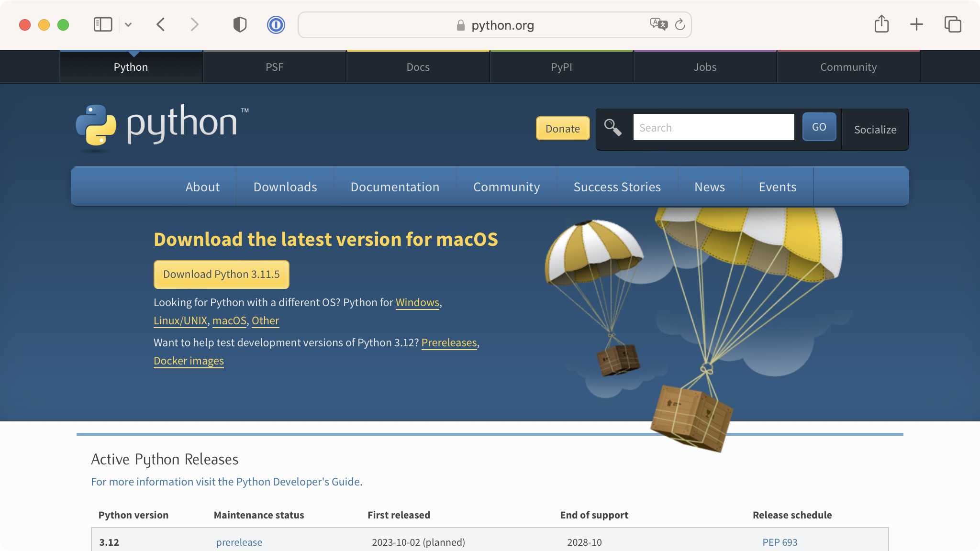Open the Docker images link
980x551 pixels.
click(189, 361)
